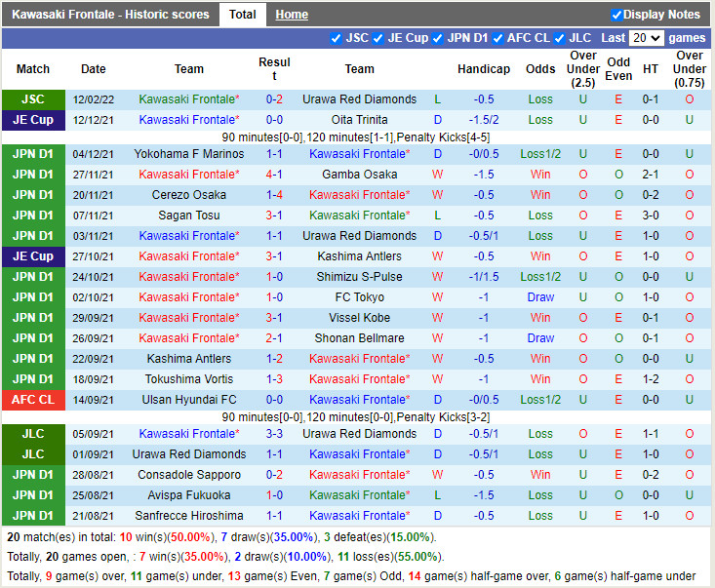The image size is (715, 588).
Task: Click the 4-1 result against Gamba Osaka
Action: coord(274,175)
